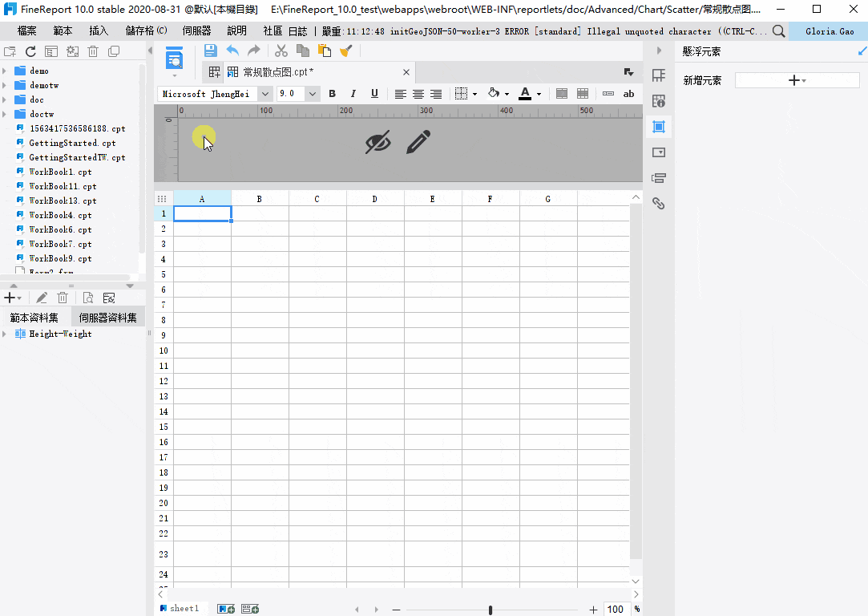Screen dimensions: 868x616
Task: Open the 插入 menu
Action: tap(99, 31)
